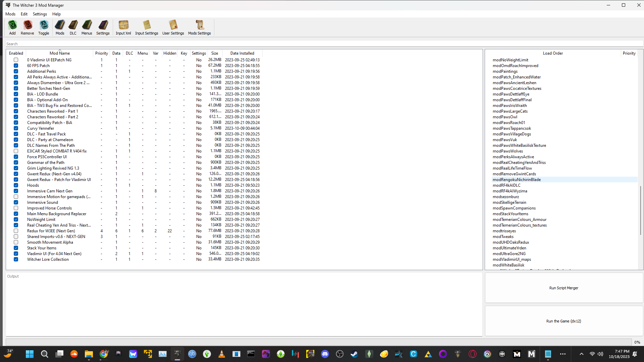Sort by Date Installed column header
This screenshot has width=644, height=362.
(x=242, y=53)
